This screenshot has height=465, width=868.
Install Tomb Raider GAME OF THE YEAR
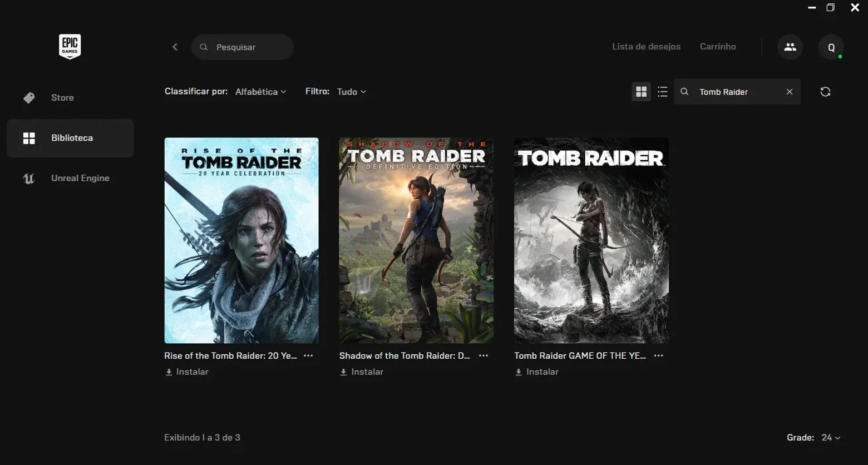tap(537, 372)
